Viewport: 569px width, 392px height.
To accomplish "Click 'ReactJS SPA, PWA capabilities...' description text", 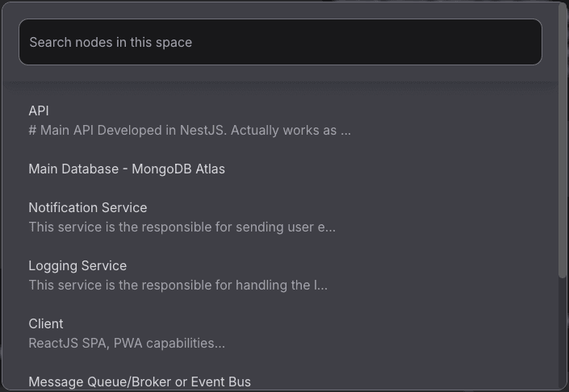I will [127, 343].
